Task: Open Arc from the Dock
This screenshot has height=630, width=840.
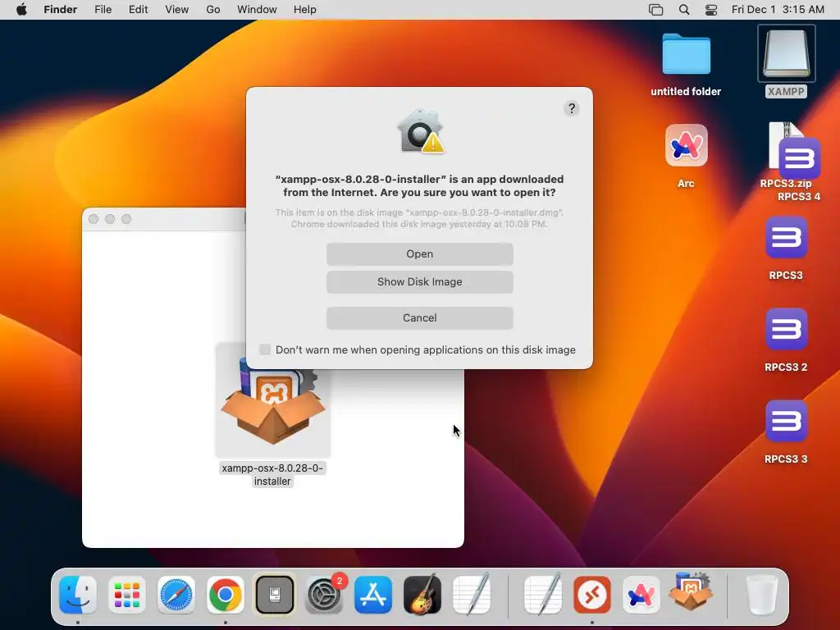Action: (x=641, y=595)
